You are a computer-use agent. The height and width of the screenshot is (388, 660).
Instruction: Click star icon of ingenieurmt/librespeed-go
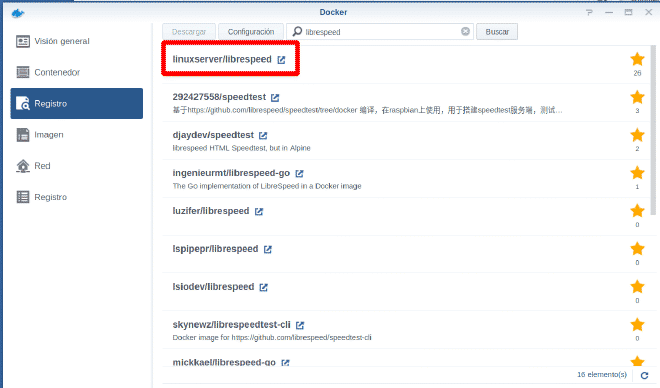637,173
